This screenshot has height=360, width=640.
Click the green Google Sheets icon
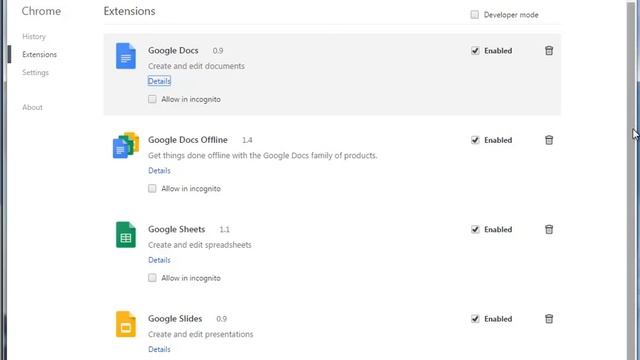[x=126, y=235]
